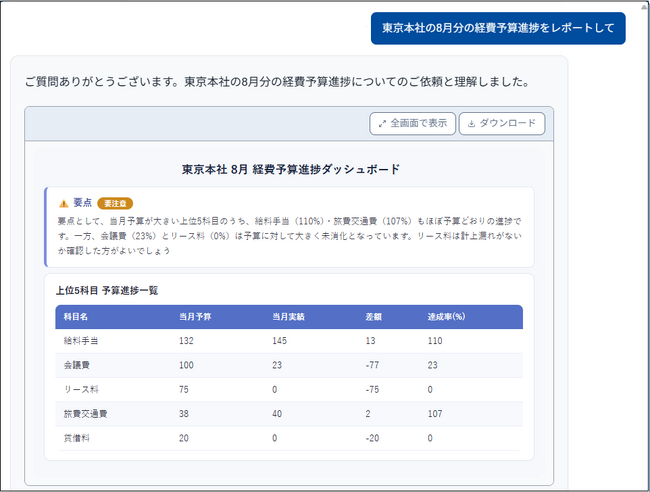The image size is (650, 492).
Task: Click the 要点 heading
Action: click(82, 203)
